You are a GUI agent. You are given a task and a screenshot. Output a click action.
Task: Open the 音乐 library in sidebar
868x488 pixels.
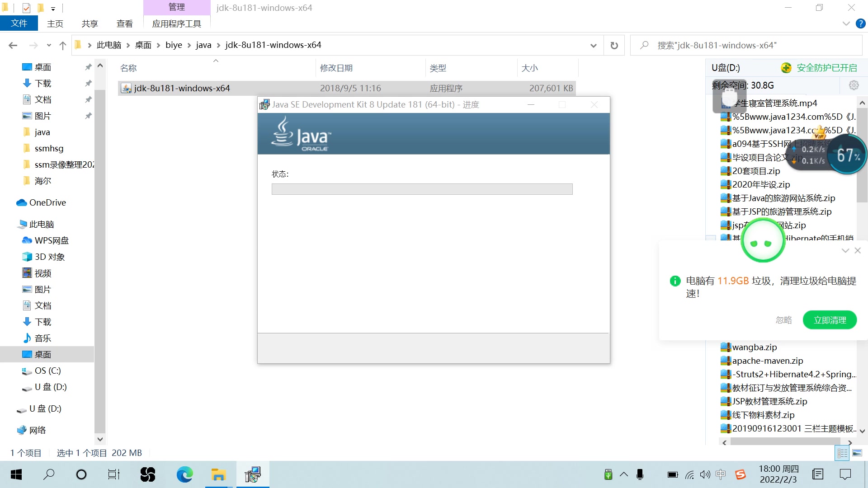43,338
